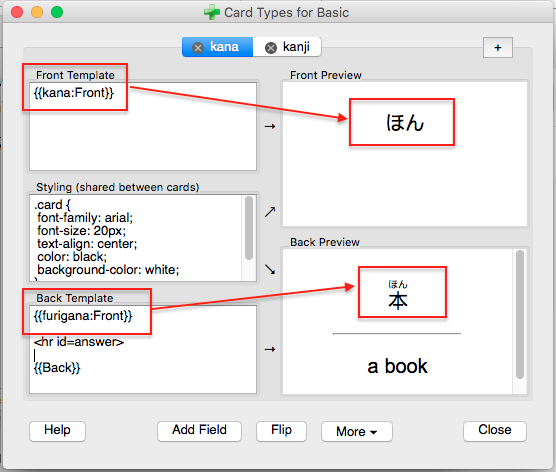Open the More dropdown menu

[x=357, y=432]
